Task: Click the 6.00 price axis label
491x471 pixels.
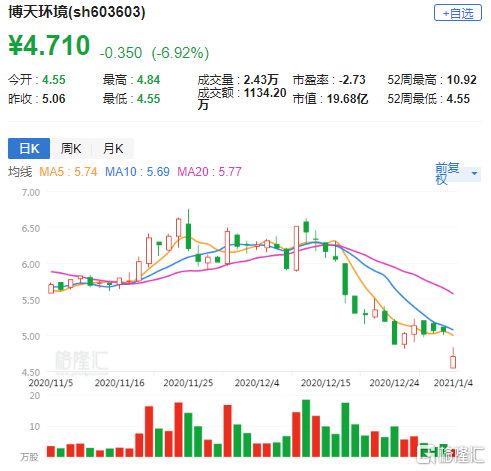Action: [31, 264]
